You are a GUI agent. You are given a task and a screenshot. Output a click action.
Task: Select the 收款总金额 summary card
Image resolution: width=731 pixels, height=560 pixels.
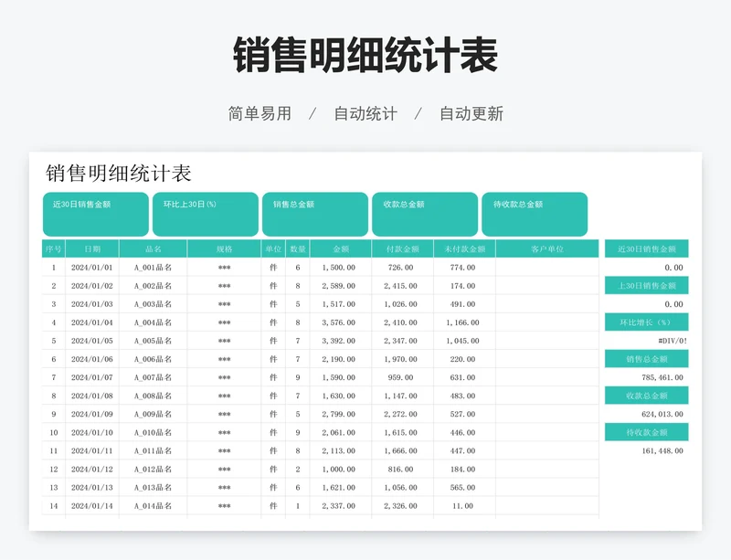point(425,215)
